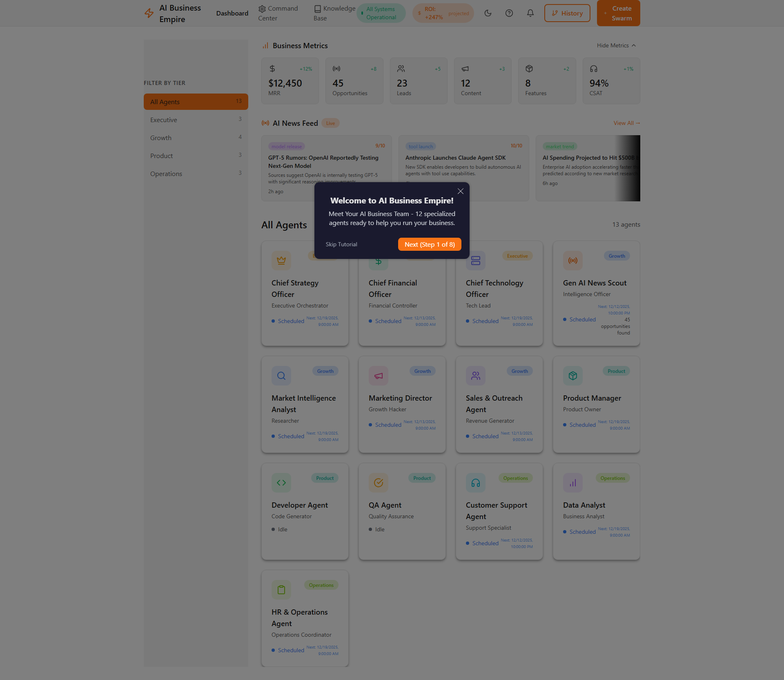Viewport: 784px width, 680px height.
Task: Filter agents by Product tier
Action: pyautogui.click(x=196, y=156)
